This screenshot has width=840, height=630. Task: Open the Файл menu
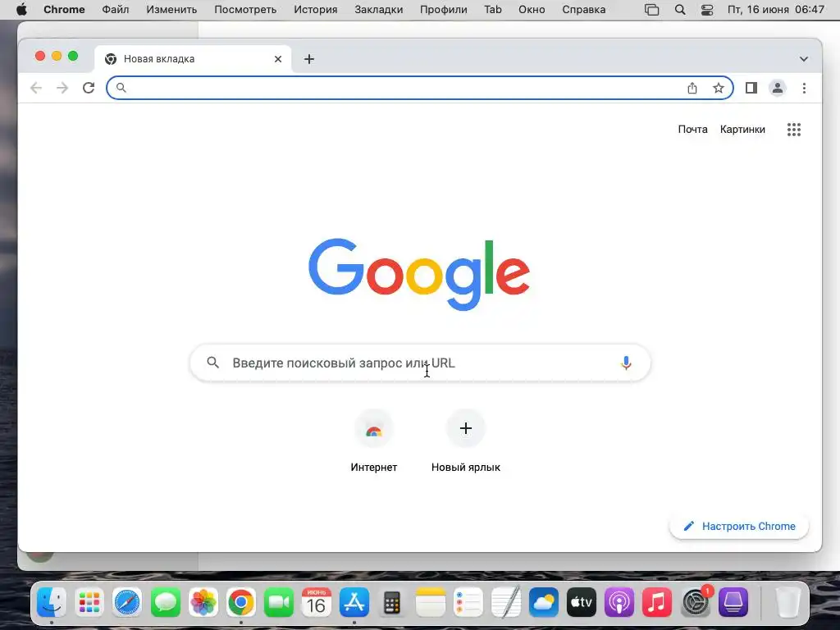[x=115, y=10]
